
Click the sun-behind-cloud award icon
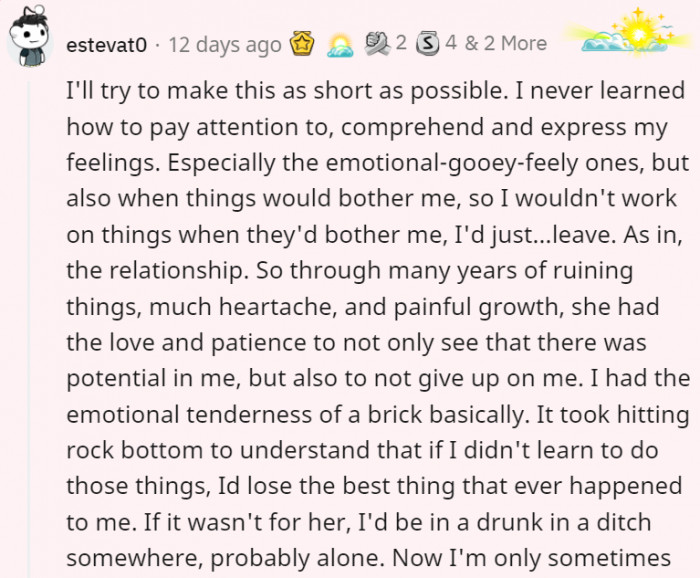pyautogui.click(x=342, y=44)
